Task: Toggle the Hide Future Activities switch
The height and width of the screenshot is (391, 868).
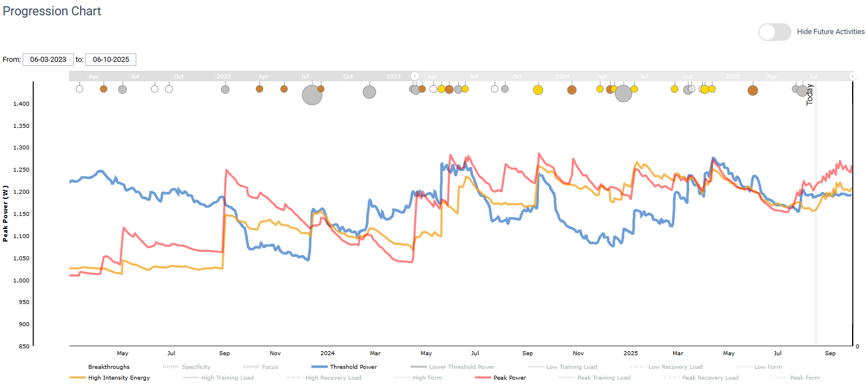Action: [774, 32]
